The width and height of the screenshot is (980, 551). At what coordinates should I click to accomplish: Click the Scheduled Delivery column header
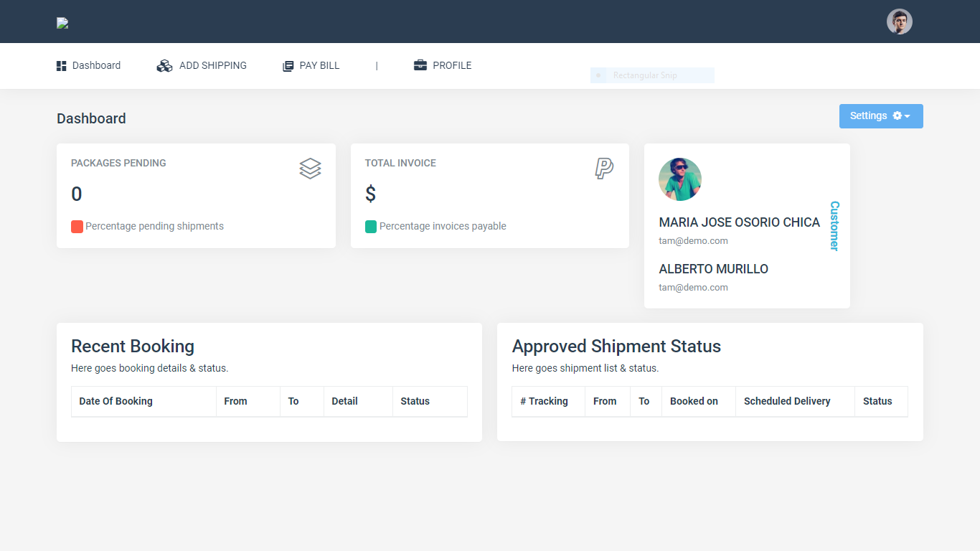pos(787,401)
